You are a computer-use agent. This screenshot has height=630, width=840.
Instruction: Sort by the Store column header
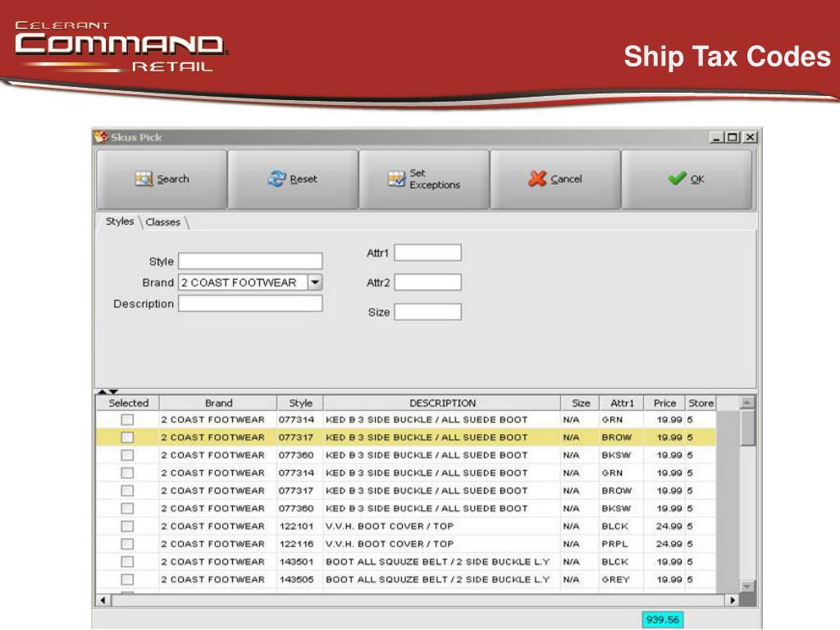coord(701,403)
